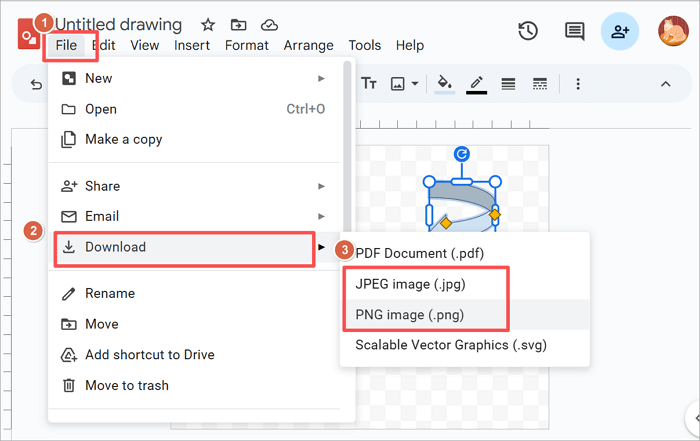This screenshot has width=700, height=441.
Task: Open the View menu
Action: click(145, 45)
